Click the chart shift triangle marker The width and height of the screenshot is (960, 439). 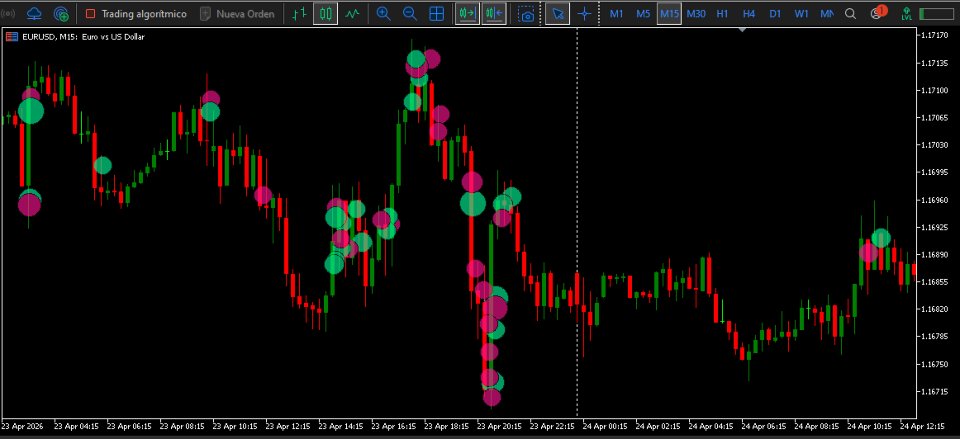click(x=743, y=29)
